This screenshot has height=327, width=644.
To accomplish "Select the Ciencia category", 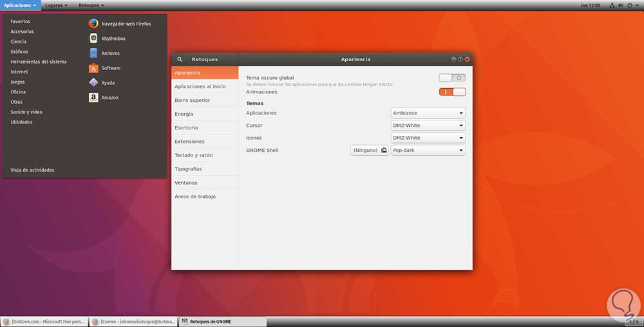I will (19, 41).
